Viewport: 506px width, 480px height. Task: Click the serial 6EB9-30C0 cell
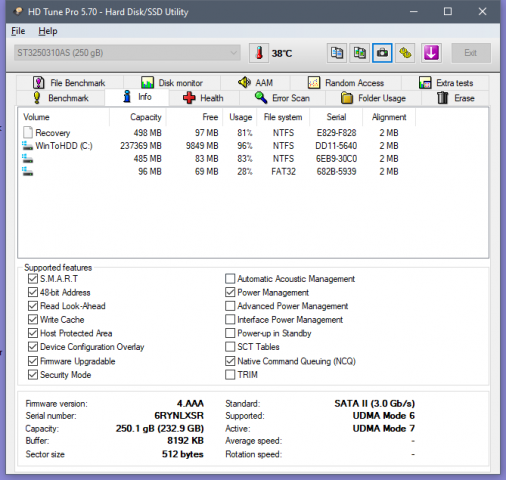click(336, 159)
